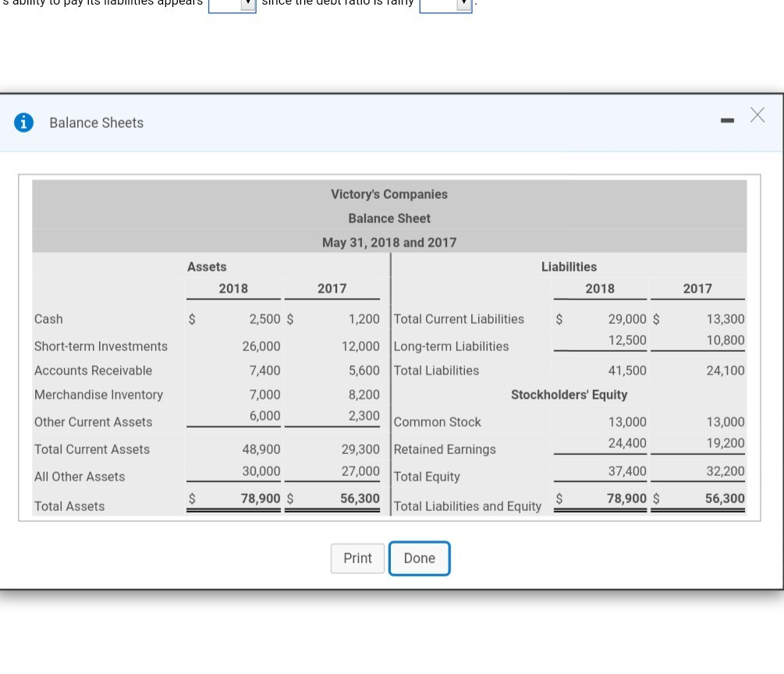Click the Total Liabilities label
The width and height of the screenshot is (784, 674).
pyautogui.click(x=436, y=371)
